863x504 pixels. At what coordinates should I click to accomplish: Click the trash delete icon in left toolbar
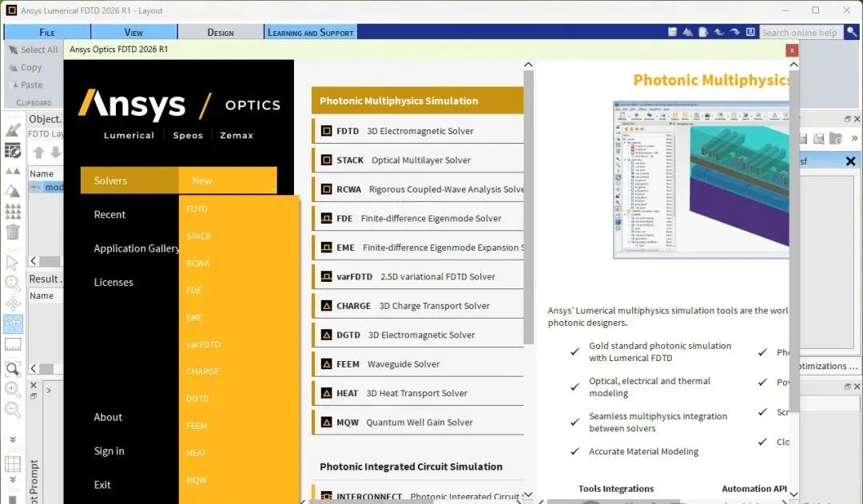point(13,232)
